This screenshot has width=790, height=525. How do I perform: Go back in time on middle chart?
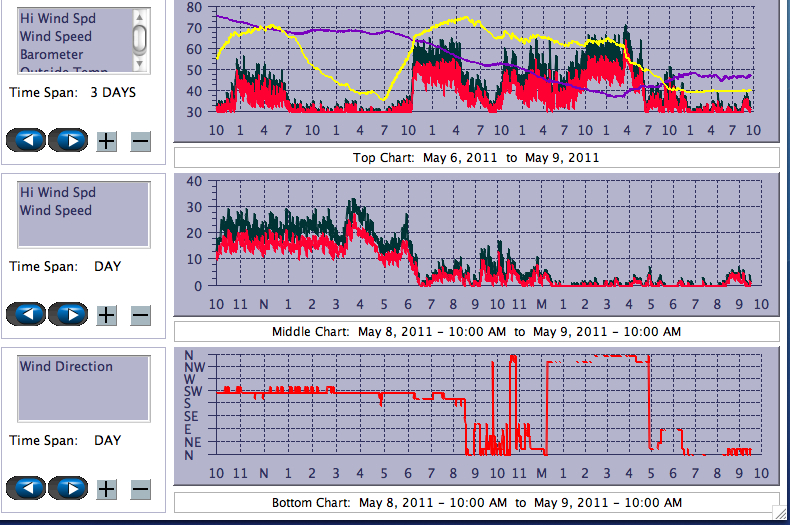coord(27,315)
